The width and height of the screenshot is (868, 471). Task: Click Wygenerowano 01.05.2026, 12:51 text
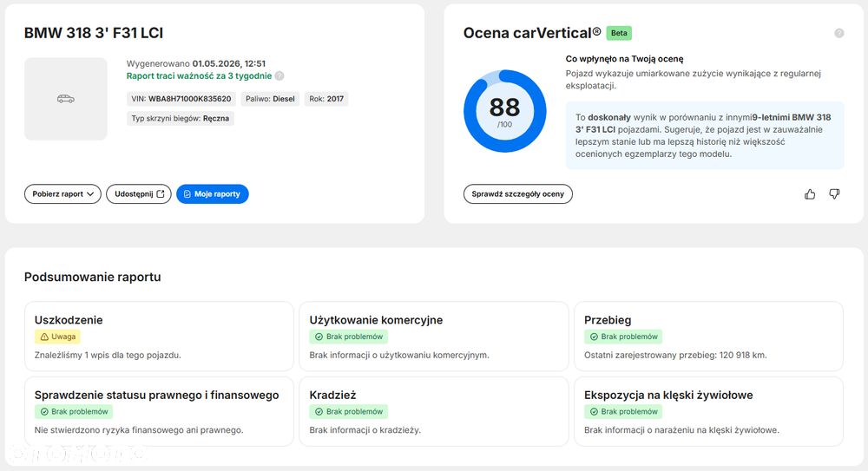(196, 63)
